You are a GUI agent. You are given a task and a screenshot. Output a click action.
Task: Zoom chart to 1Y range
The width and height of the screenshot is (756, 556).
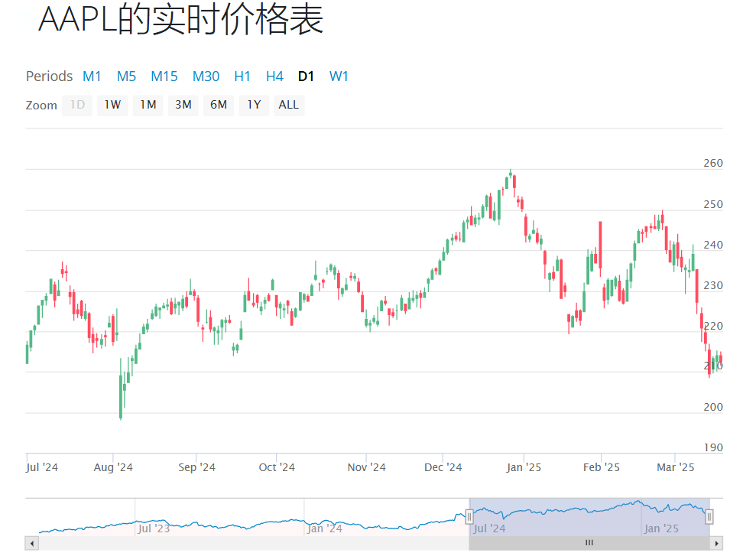[254, 105]
